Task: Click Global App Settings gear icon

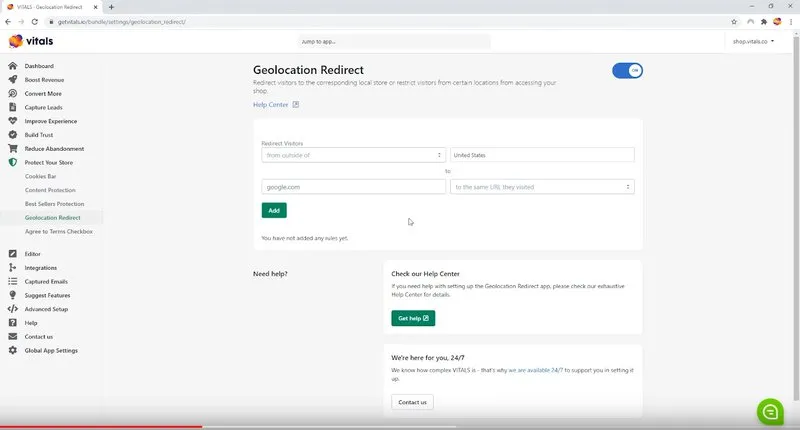Action: pos(13,350)
